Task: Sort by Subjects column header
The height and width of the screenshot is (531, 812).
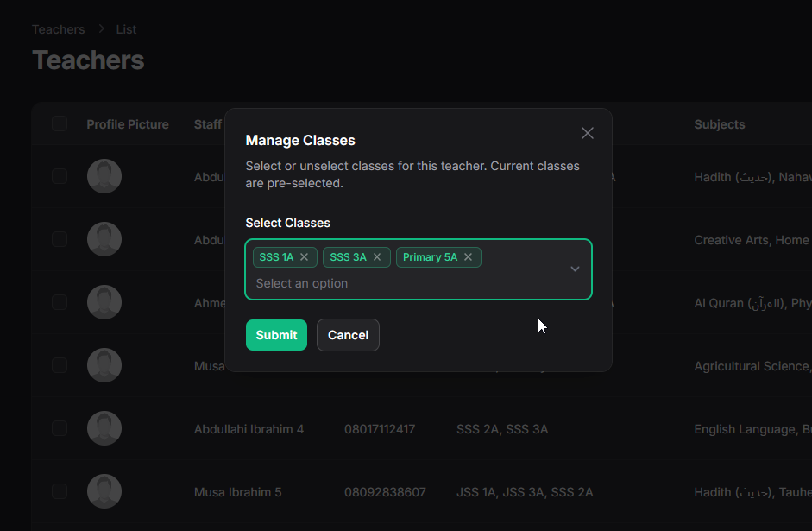Action: (719, 124)
